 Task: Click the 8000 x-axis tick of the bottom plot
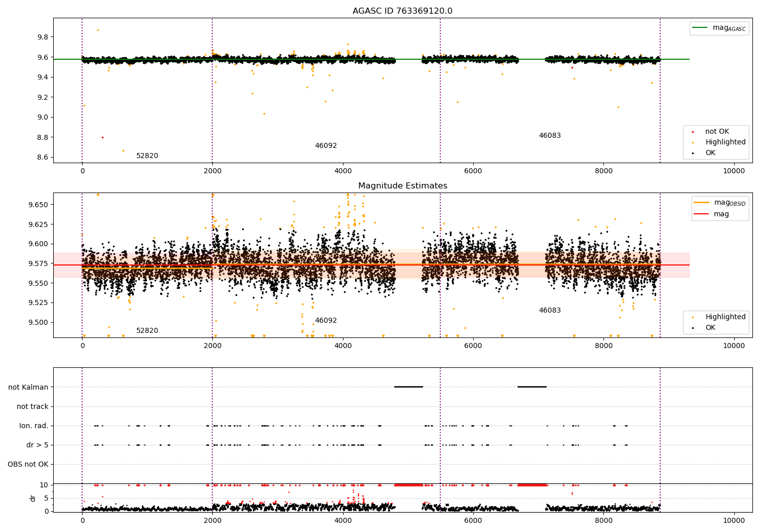point(603,520)
